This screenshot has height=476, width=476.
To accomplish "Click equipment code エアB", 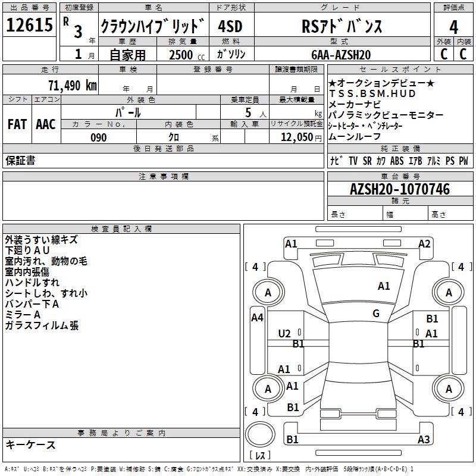I will coord(415,161).
